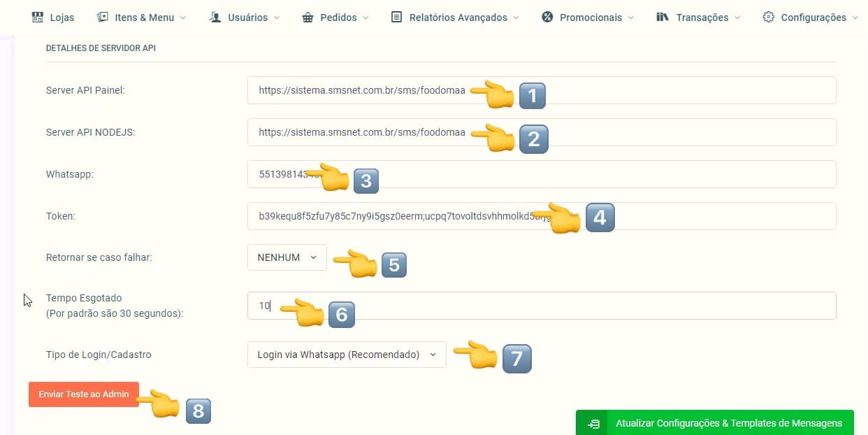Open the Retornar se caso falhar dropdown

pos(287,257)
